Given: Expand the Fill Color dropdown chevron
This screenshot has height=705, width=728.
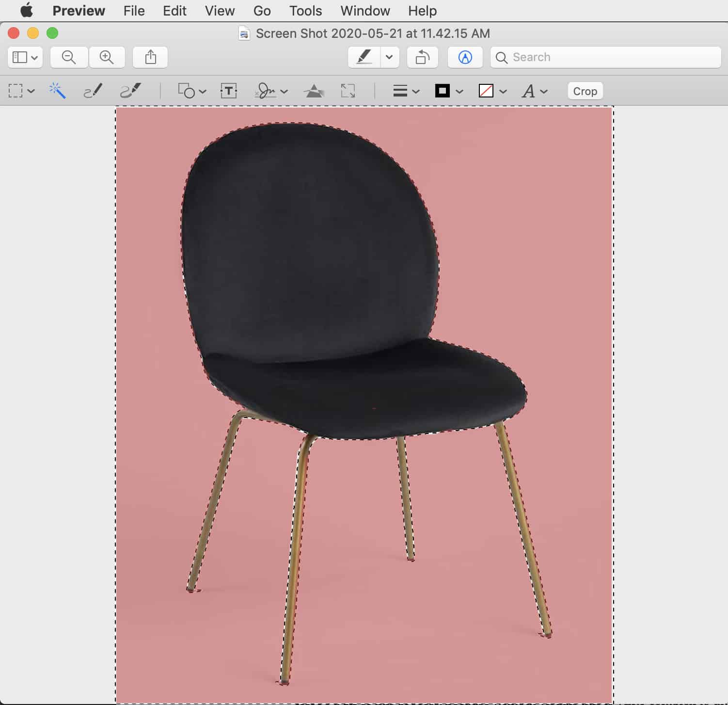Looking at the screenshot, I should click(x=503, y=91).
